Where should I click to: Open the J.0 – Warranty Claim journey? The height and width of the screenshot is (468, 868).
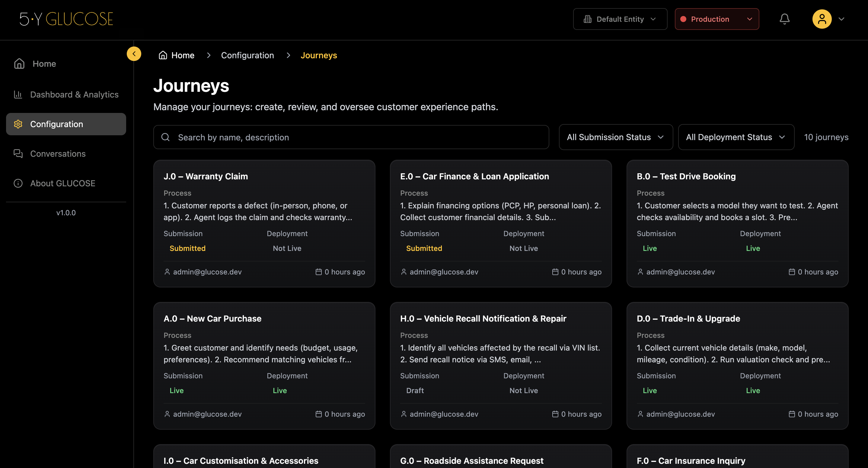[206, 176]
